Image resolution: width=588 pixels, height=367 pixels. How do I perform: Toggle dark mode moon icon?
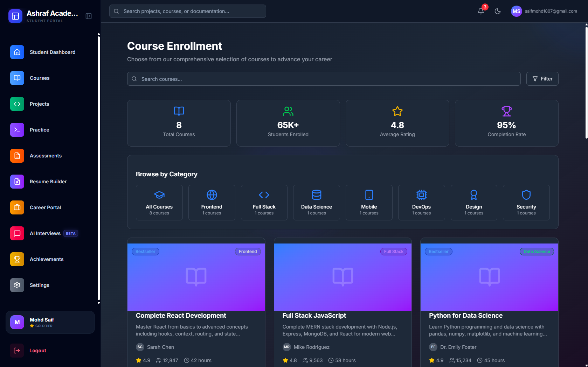click(498, 11)
